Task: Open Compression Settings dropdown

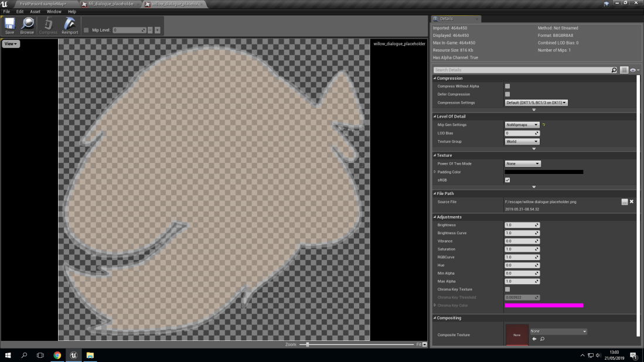Action: click(536, 103)
